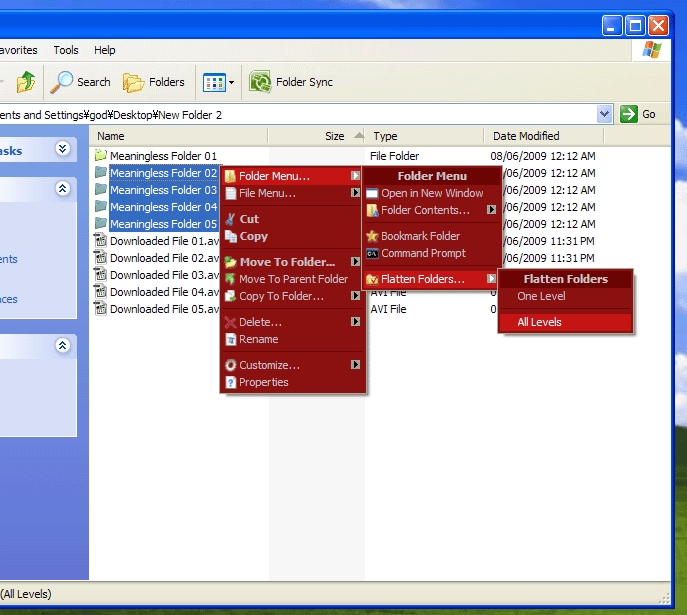Screen dimensions: 687x615
Task: Expand the address bar dropdown arrow
Action: (604, 114)
